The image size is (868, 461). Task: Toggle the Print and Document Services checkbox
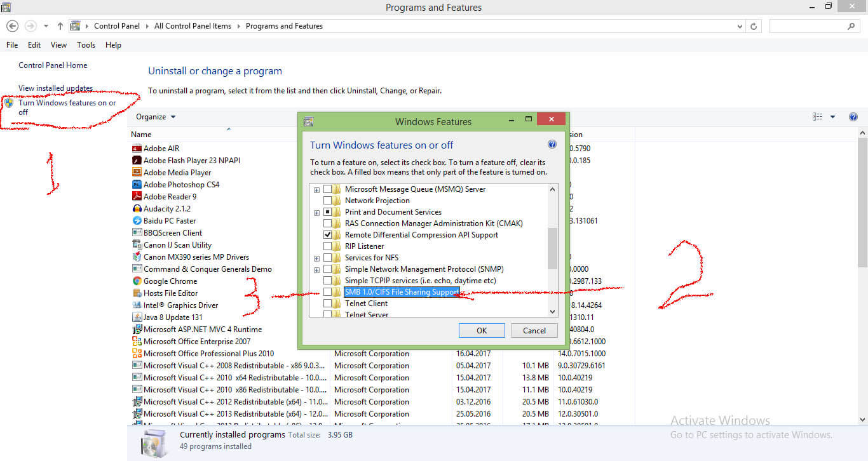[328, 212]
